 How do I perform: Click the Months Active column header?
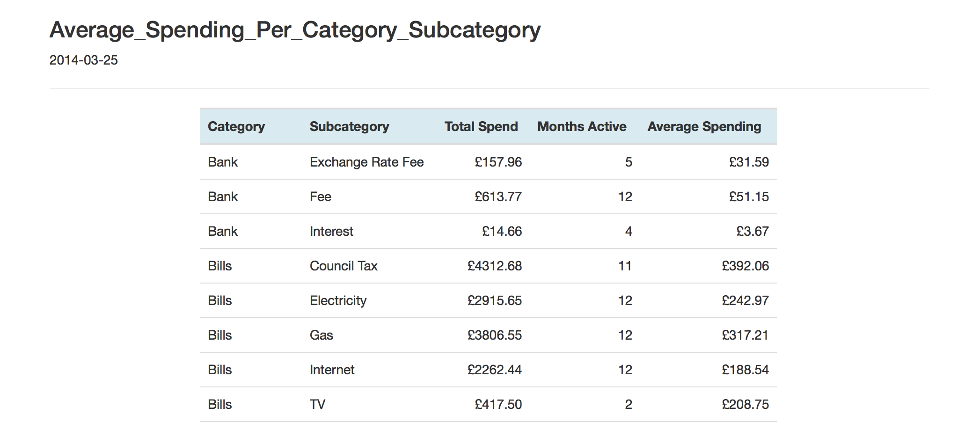pos(582,126)
